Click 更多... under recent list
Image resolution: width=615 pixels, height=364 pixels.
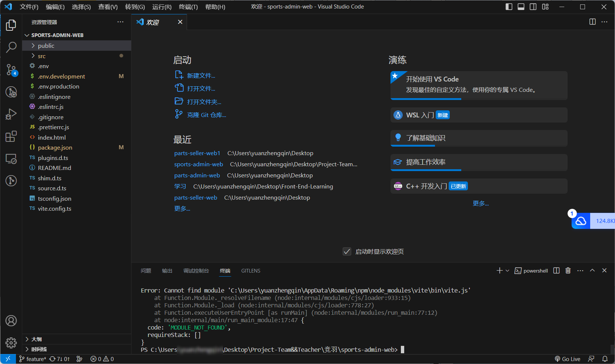click(182, 208)
